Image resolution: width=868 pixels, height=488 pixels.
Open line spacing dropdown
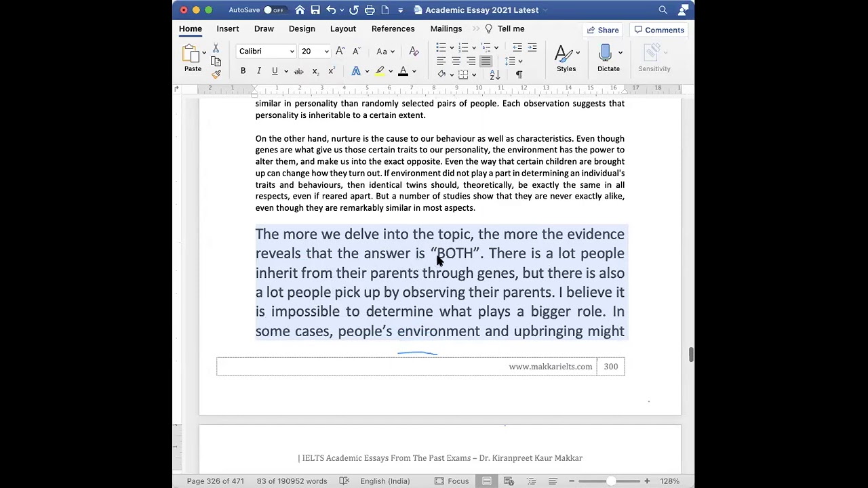[513, 61]
